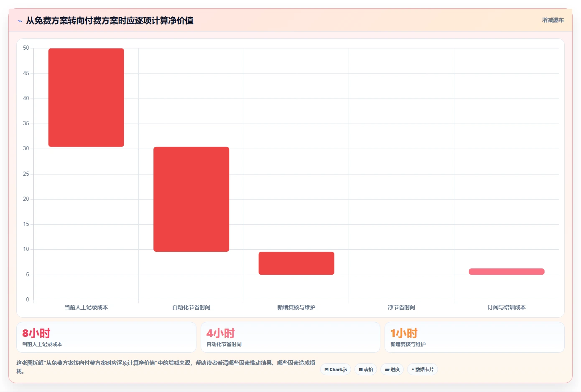The width and height of the screenshot is (581, 392).
Task: Click the 数据卡片 tag chip
Action: [x=423, y=369]
